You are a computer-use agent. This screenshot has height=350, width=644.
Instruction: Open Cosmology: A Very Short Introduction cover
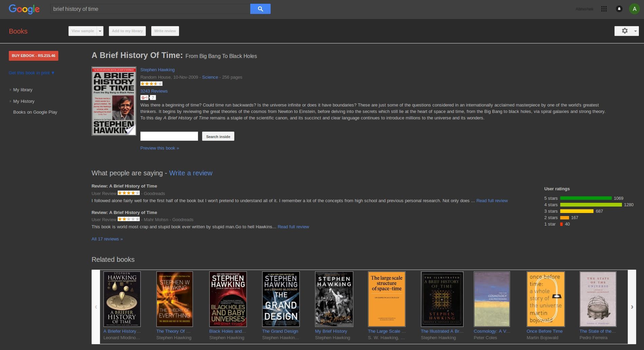click(491, 299)
